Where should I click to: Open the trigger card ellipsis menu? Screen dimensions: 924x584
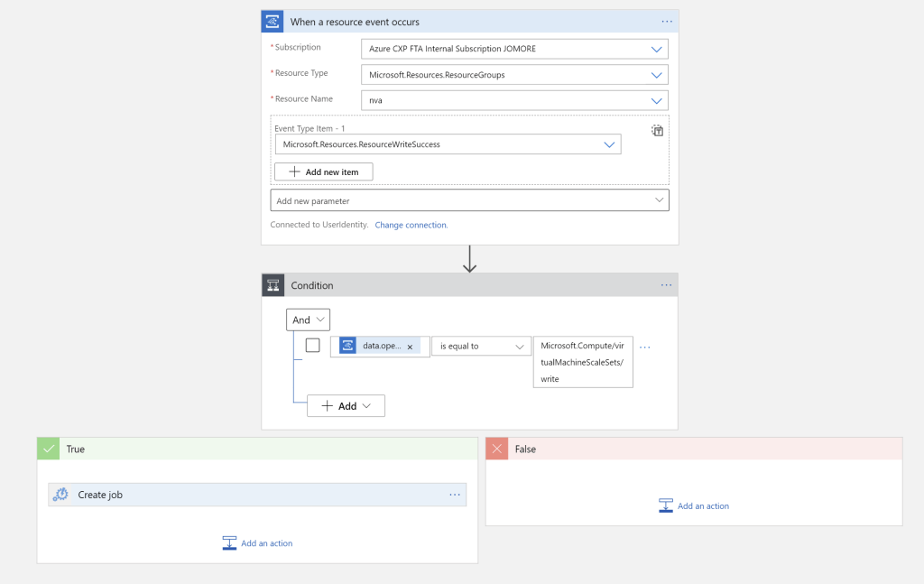coord(667,22)
